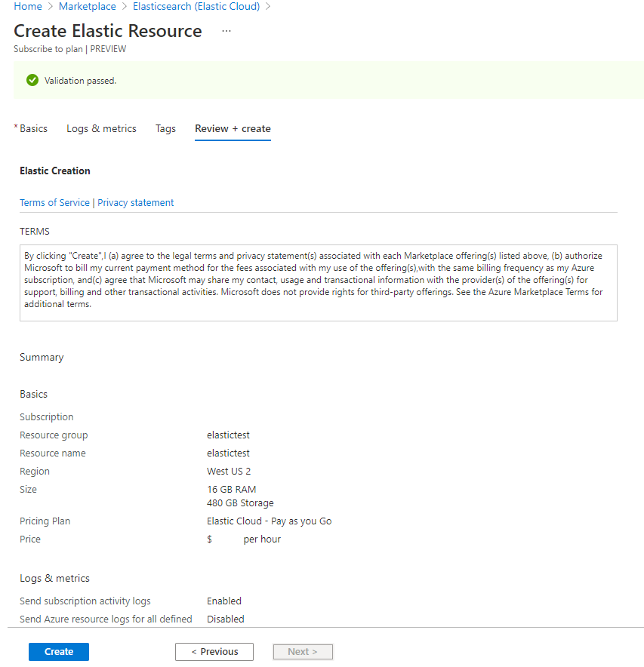Click the 'Subscription' field label
Screen dimensions: 644x667
tap(46, 416)
